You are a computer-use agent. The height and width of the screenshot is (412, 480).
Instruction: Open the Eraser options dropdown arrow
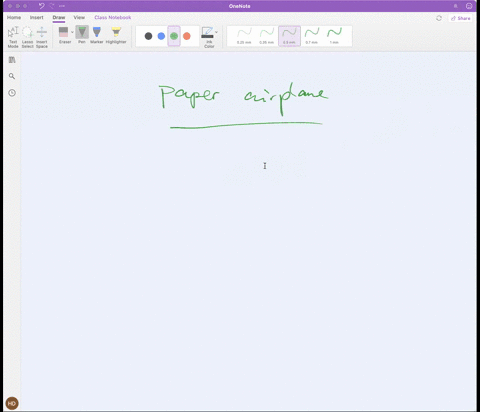click(72, 32)
